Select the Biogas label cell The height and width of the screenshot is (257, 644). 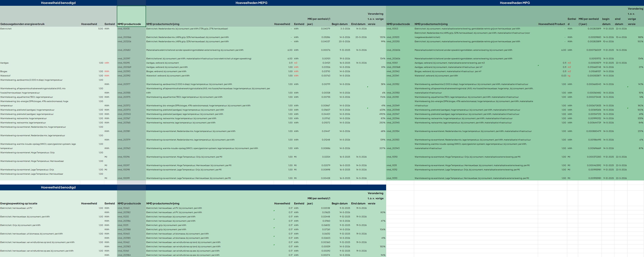pyautogui.click(x=40, y=71)
